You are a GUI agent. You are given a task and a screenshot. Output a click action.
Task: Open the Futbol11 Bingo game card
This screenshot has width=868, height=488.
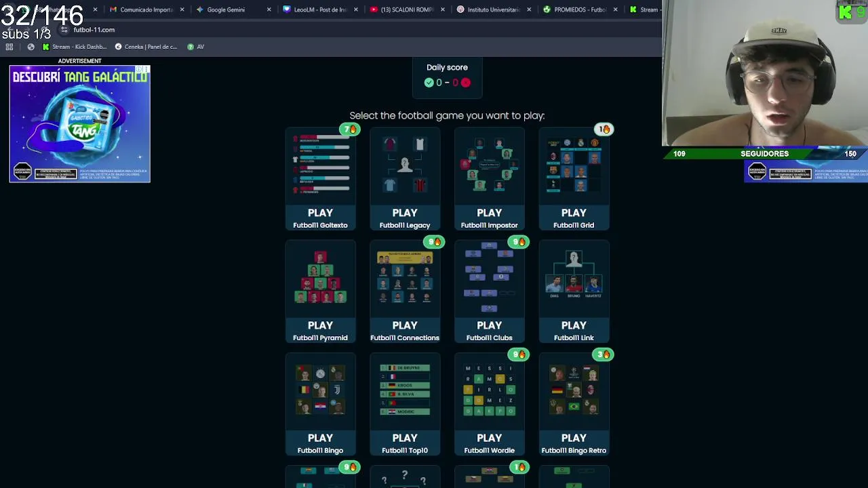pos(320,405)
